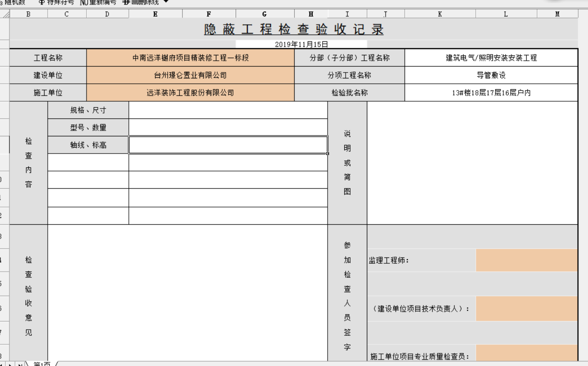Select column G header
Image resolution: width=588 pixels, height=366 pixels.
coord(264,14)
